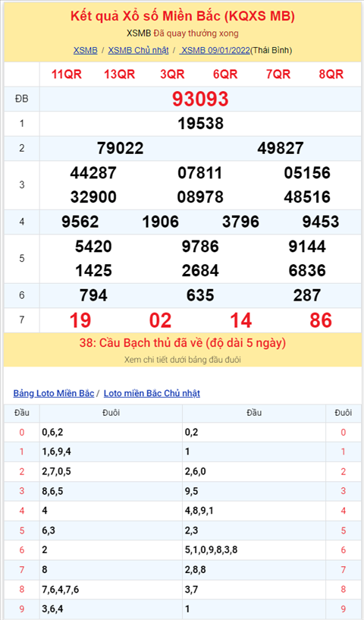364x620 pixels.
Task: Click ticket code 3QR
Action: point(172,74)
